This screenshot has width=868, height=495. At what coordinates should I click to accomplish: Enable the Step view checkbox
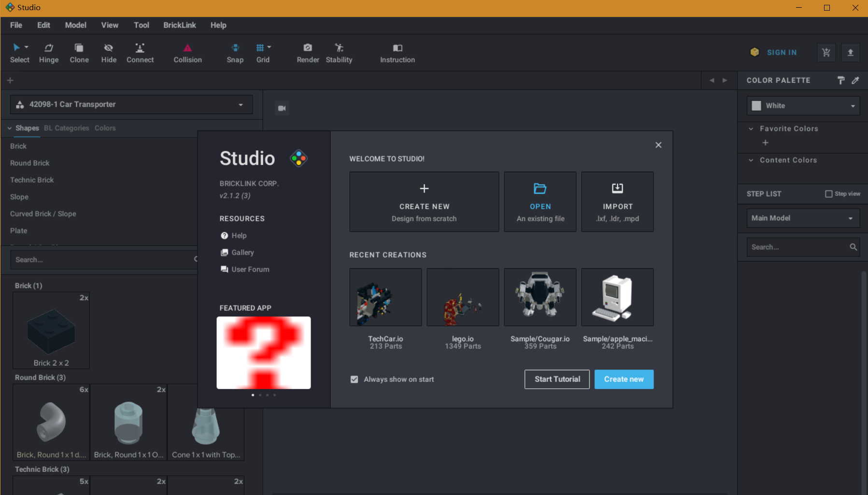pyautogui.click(x=829, y=194)
